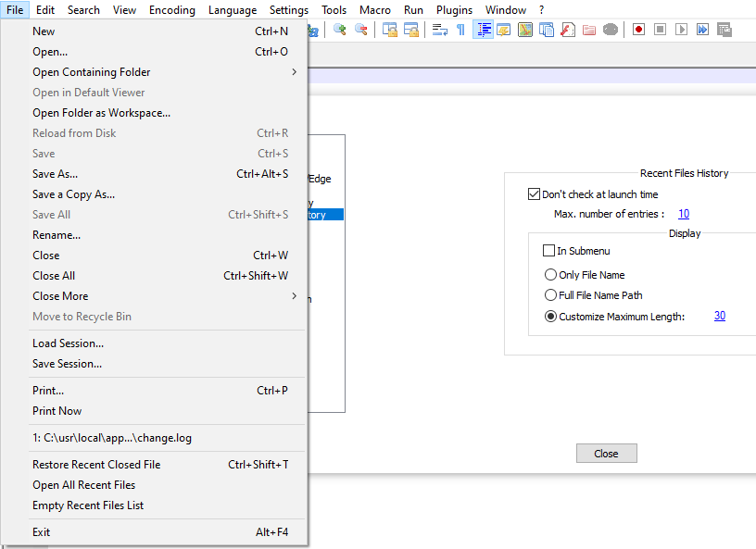Choose Save a Copy As... menu entry
Viewport: 756px width, 549px height.
coord(154,194)
